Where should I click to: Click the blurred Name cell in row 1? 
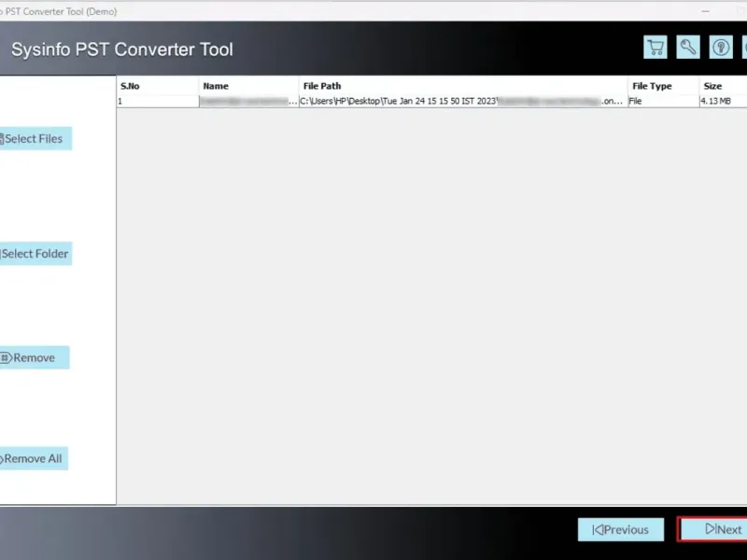pos(248,101)
